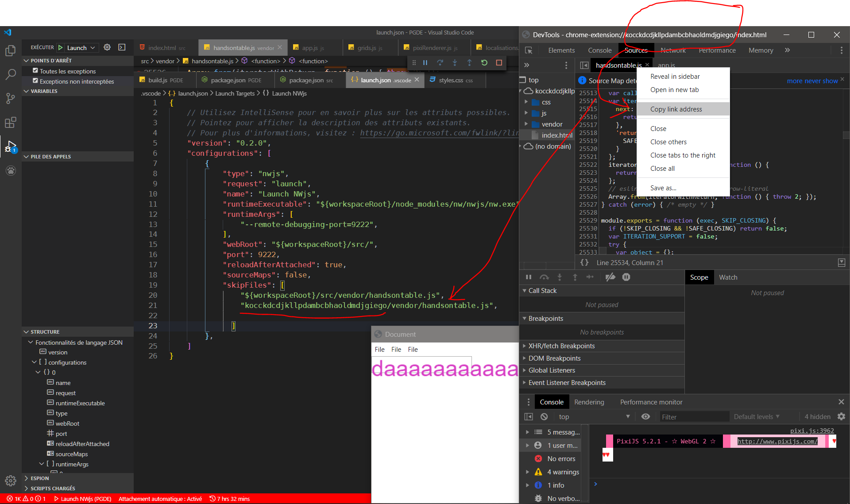Viewport: 850px width, 504px height.
Task: Uncheck "Toutes les exceptions" under Points d'arrêt
Action: tap(35, 70)
